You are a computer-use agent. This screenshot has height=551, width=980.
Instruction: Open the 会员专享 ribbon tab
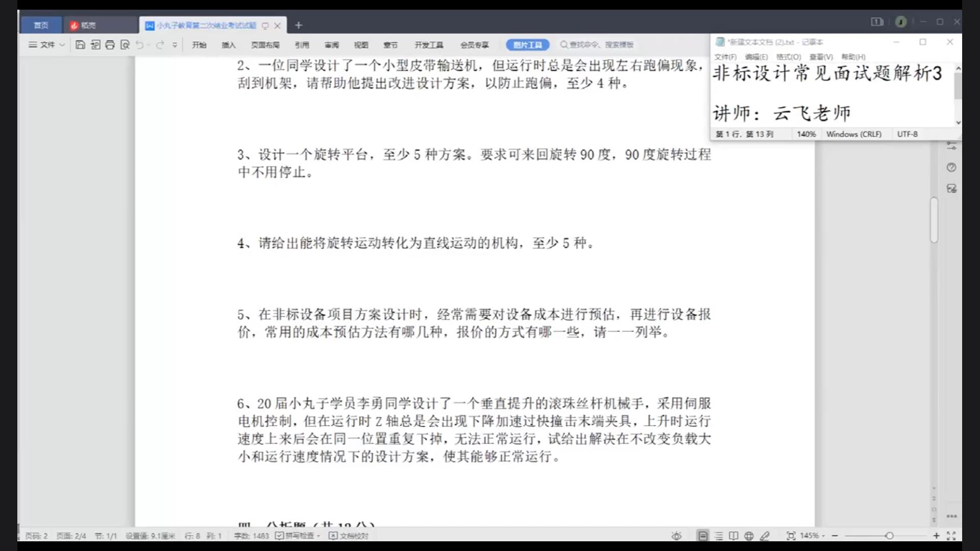(x=475, y=45)
